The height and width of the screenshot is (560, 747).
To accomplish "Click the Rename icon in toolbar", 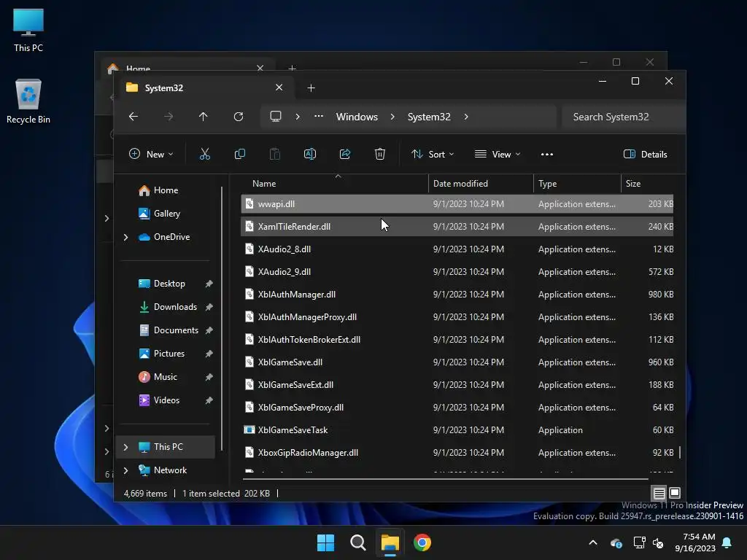I will point(309,155).
